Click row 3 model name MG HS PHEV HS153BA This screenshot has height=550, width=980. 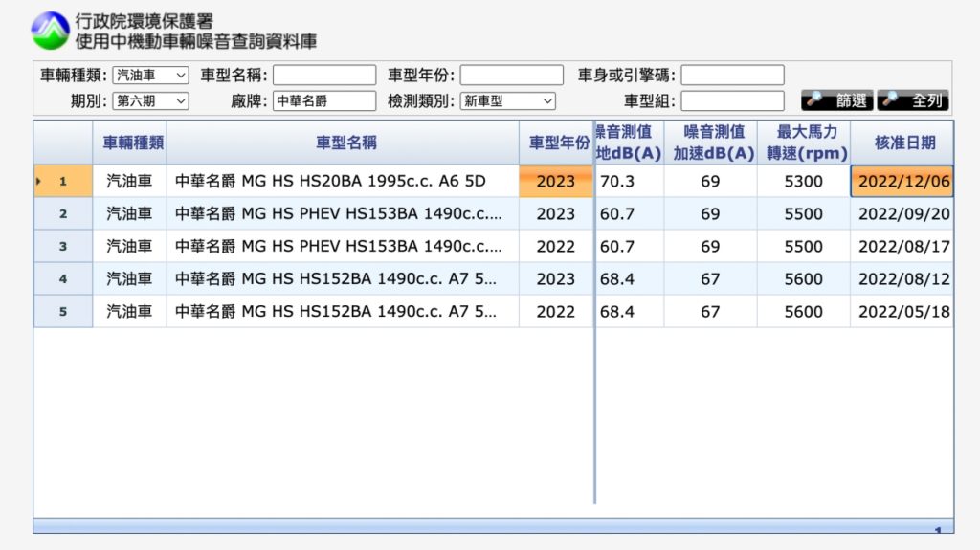344,246
